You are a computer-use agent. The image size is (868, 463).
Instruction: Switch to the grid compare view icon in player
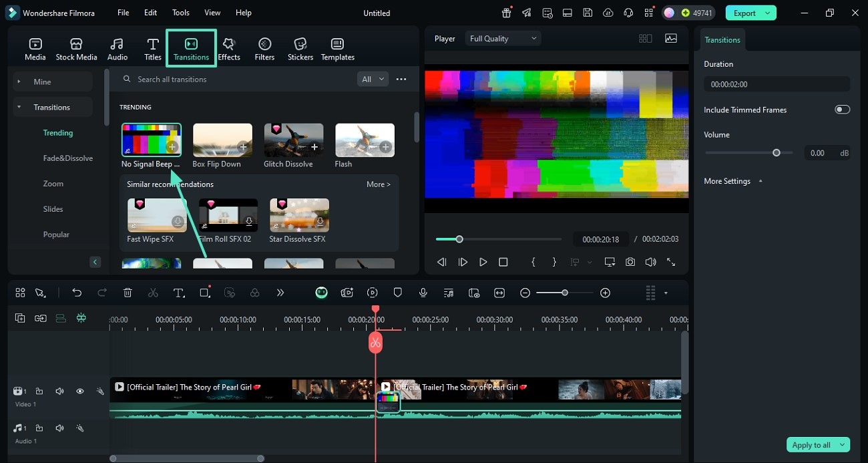tap(645, 39)
